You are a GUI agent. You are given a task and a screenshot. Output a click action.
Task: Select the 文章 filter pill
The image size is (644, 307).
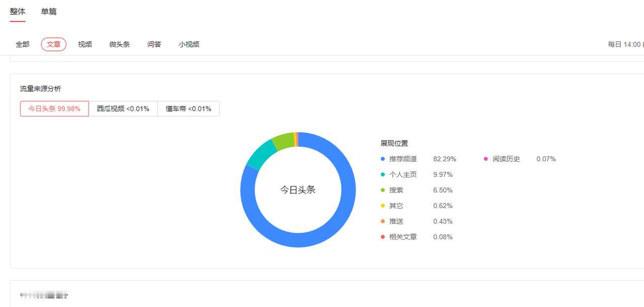(x=54, y=44)
